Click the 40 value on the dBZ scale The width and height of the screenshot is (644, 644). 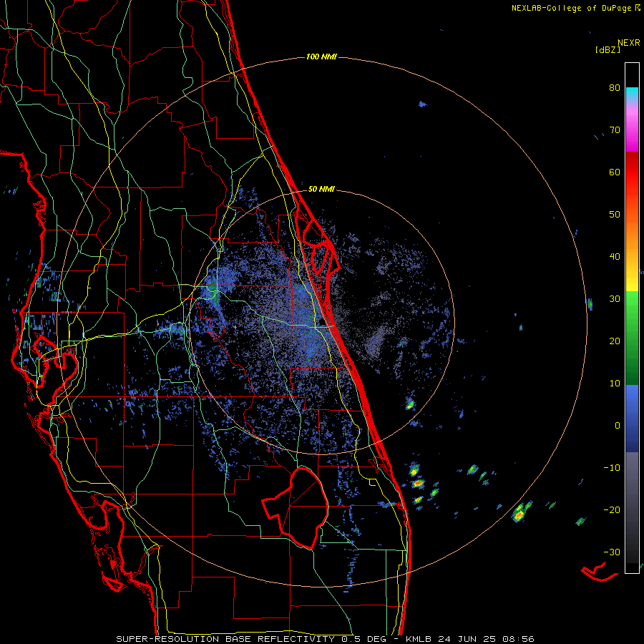[615, 257]
